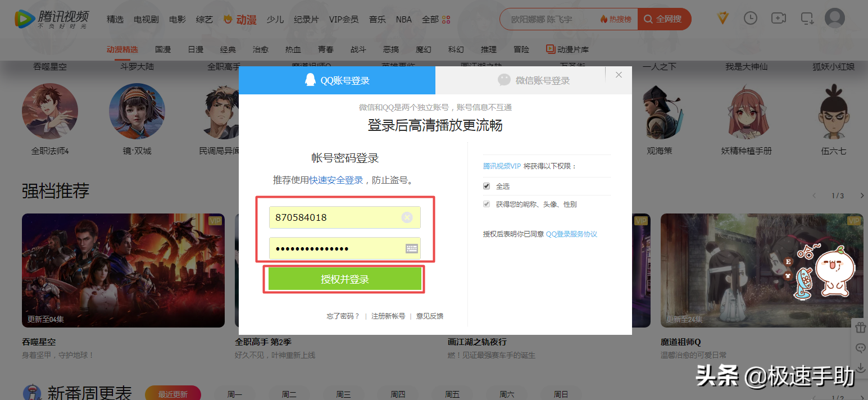Open the 电视剧 channel
This screenshot has width=868, height=400.
146,20
